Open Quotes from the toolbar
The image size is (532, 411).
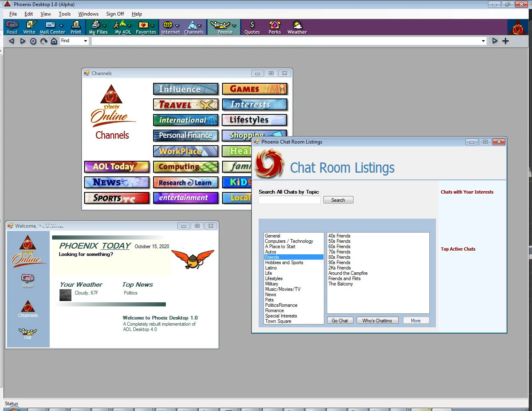click(252, 27)
